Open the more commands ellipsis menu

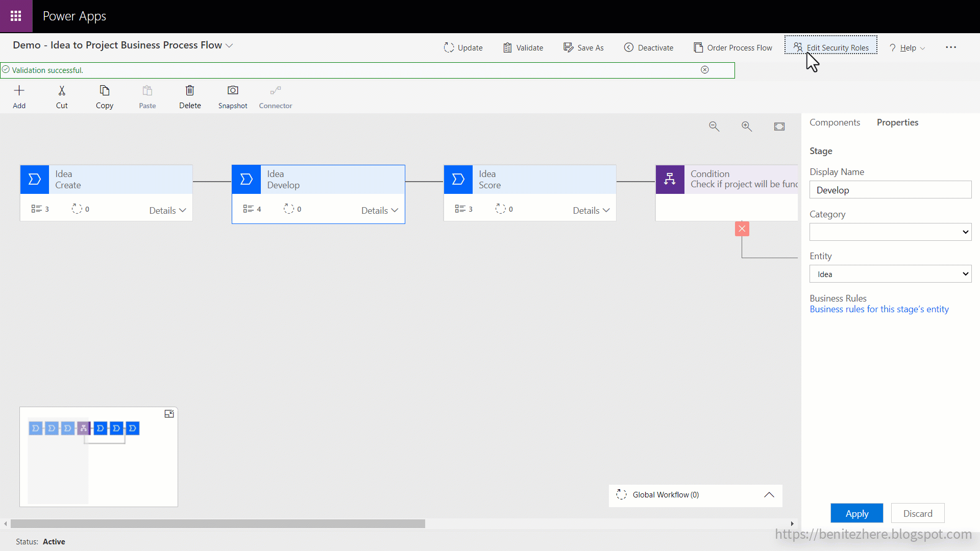click(951, 47)
